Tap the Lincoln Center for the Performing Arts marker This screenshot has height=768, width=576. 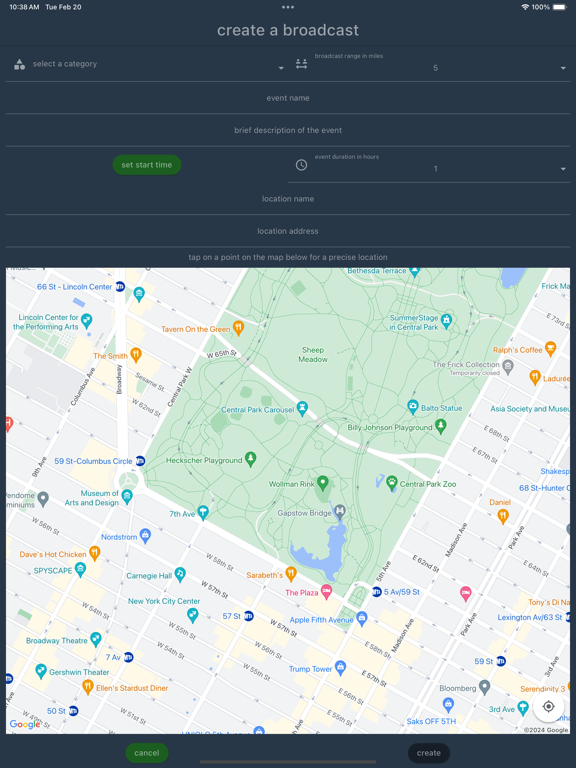87,320
